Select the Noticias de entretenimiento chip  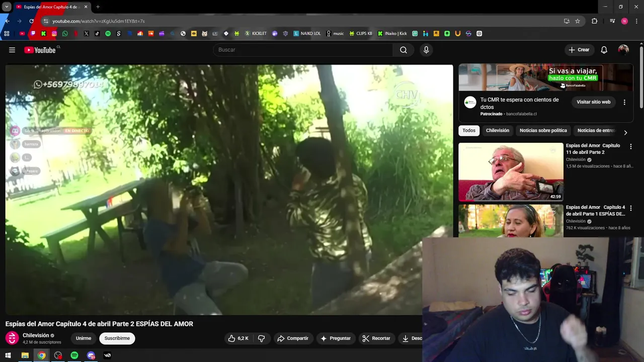[x=596, y=131]
